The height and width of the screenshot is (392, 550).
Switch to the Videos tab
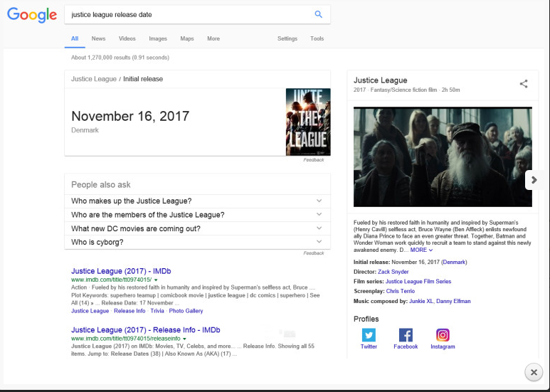pyautogui.click(x=127, y=38)
